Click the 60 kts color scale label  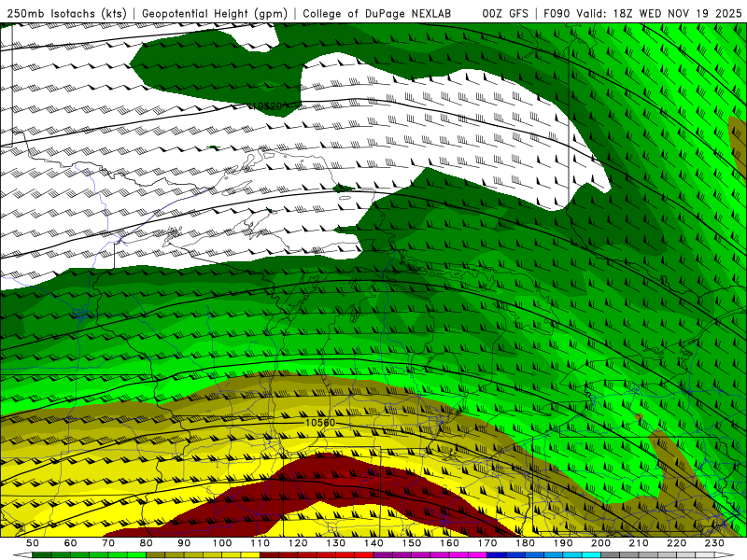[x=71, y=543]
